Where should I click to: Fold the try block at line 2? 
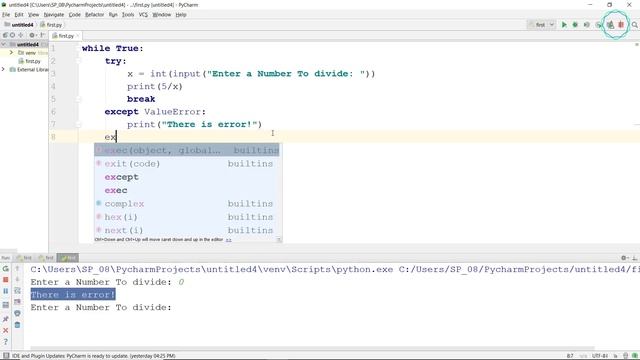coord(78,61)
